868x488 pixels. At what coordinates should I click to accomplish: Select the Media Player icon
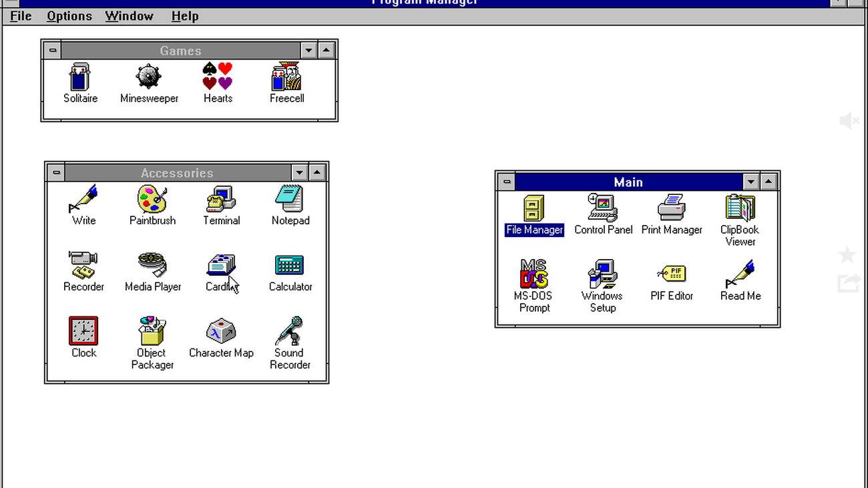(152, 266)
